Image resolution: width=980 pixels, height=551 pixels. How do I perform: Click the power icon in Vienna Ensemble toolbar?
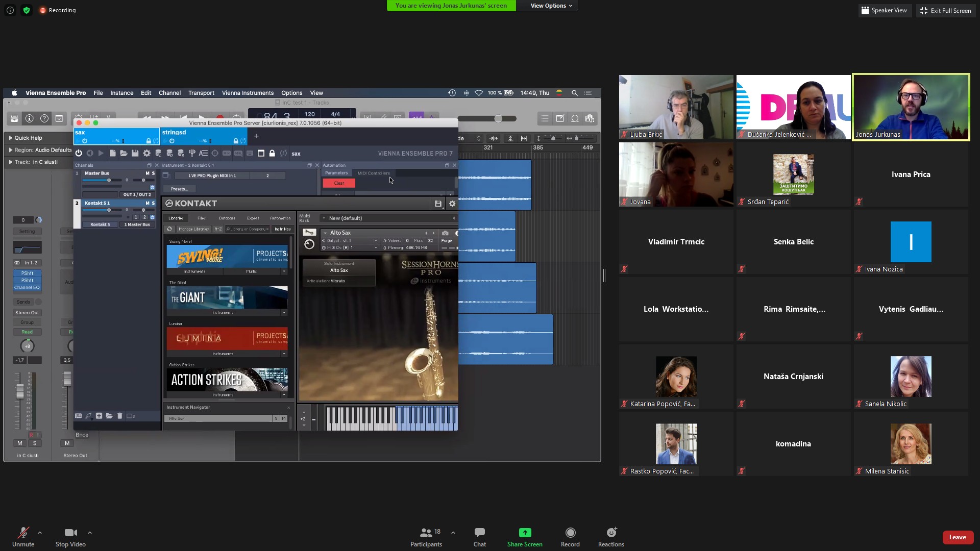tap(79, 153)
